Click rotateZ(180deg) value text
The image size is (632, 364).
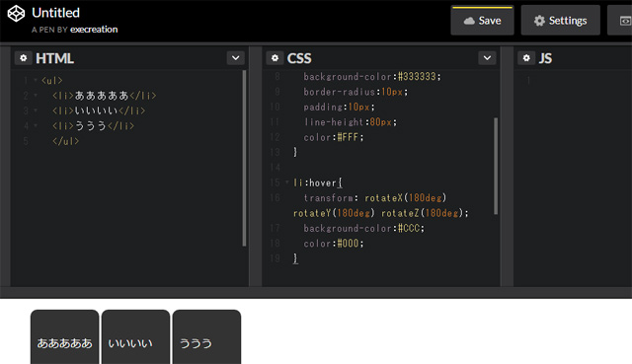[422, 213]
